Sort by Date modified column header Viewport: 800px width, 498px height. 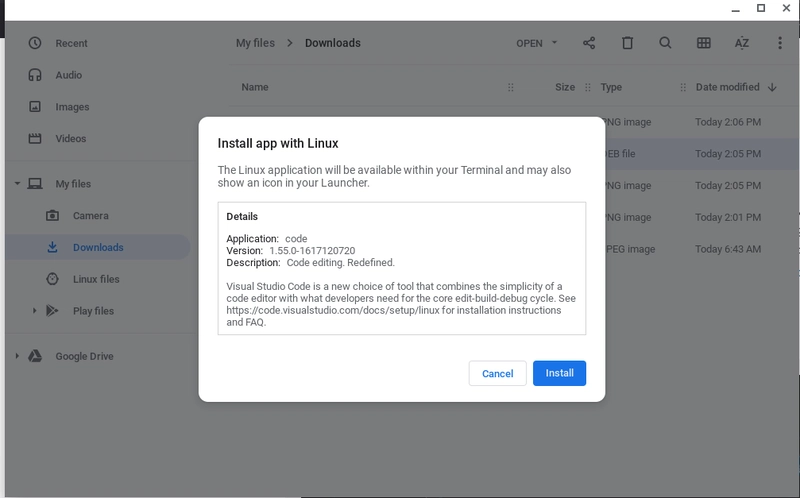[727, 87]
